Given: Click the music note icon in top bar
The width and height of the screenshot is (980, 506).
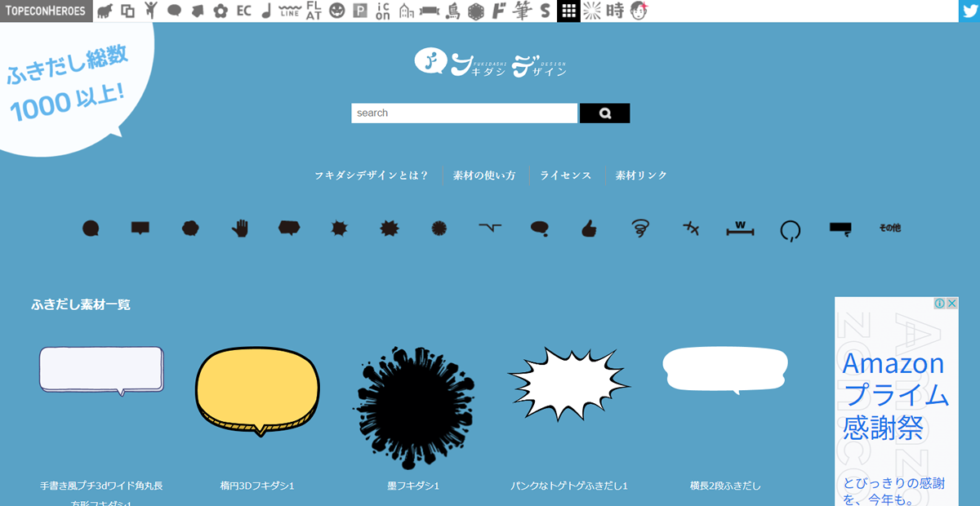Looking at the screenshot, I should pyautogui.click(x=266, y=11).
